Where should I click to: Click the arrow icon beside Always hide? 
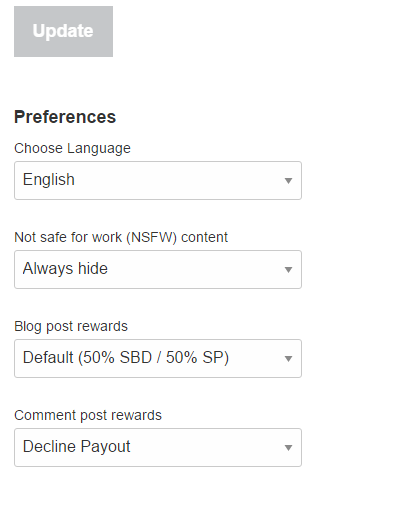[288, 270]
